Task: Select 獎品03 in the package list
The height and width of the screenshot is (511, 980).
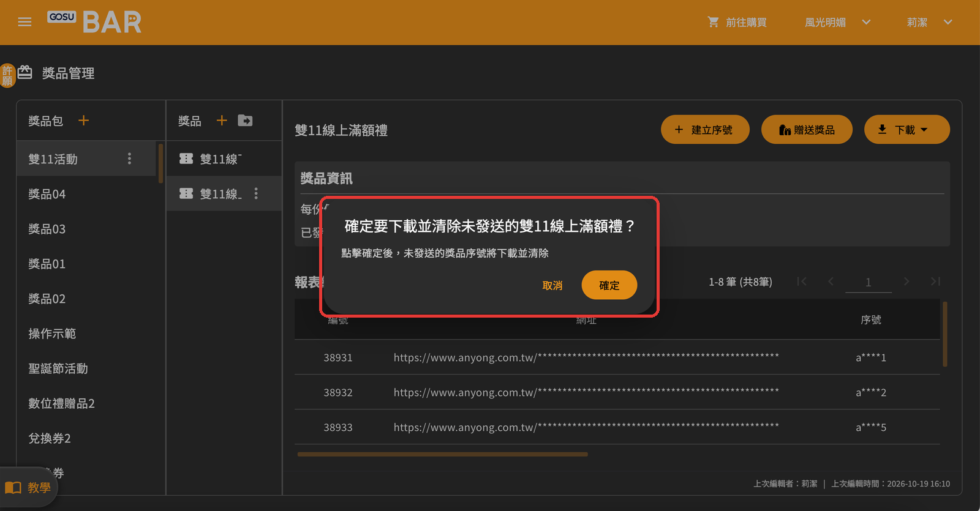Action: click(86, 229)
